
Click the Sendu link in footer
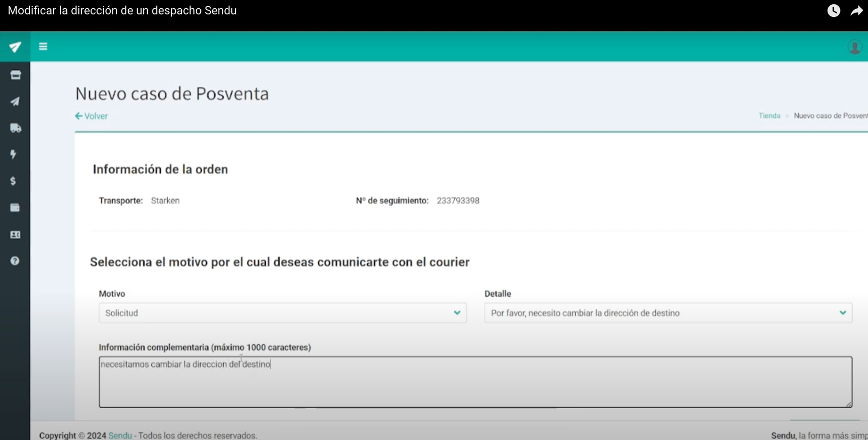pyautogui.click(x=120, y=435)
